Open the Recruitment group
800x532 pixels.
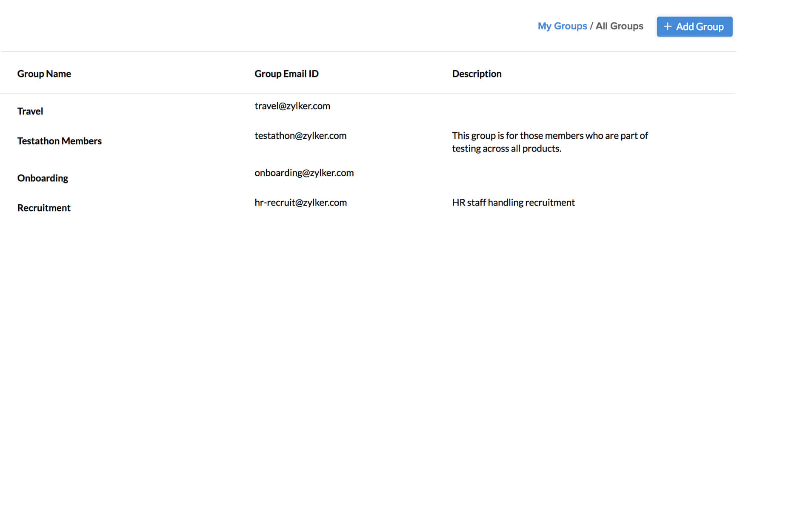click(x=44, y=208)
